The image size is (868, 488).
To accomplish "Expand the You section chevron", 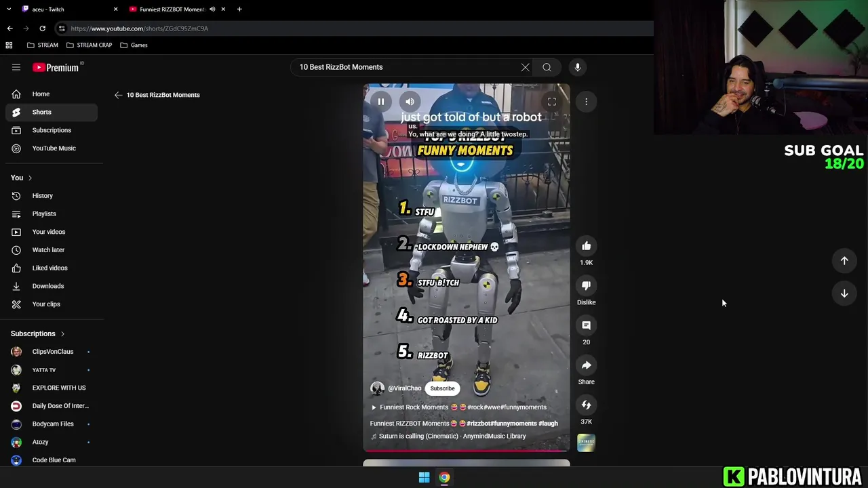I will 30,178.
